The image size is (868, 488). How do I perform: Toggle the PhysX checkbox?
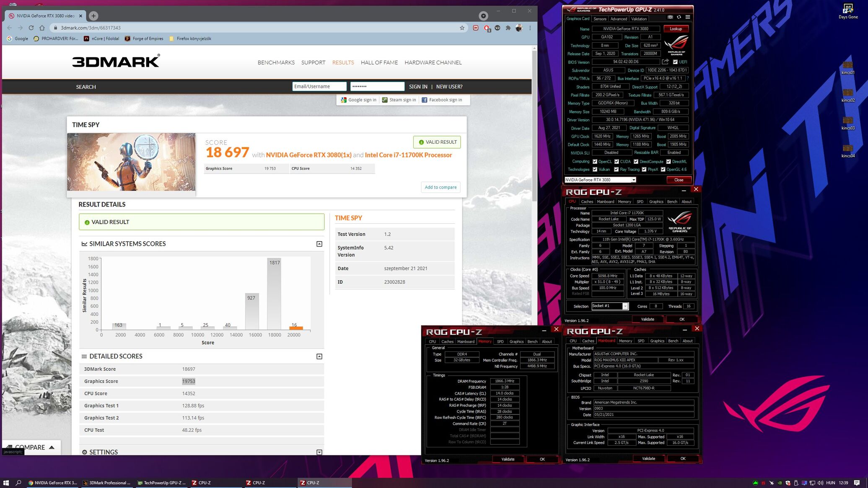click(x=644, y=170)
